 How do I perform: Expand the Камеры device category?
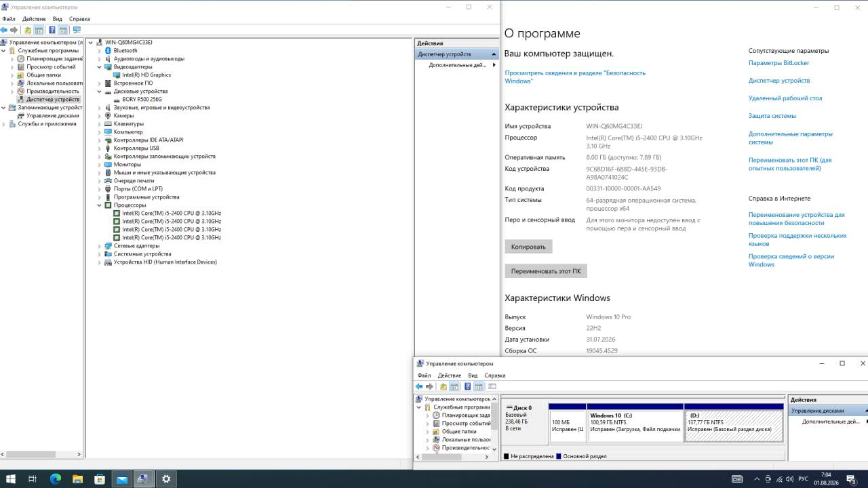click(x=99, y=116)
